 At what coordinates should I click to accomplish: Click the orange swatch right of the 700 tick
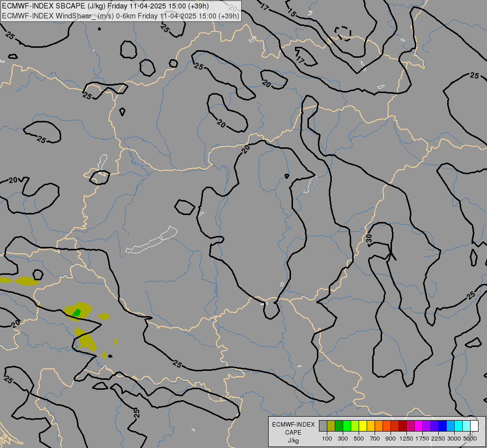pyautogui.click(x=379, y=426)
